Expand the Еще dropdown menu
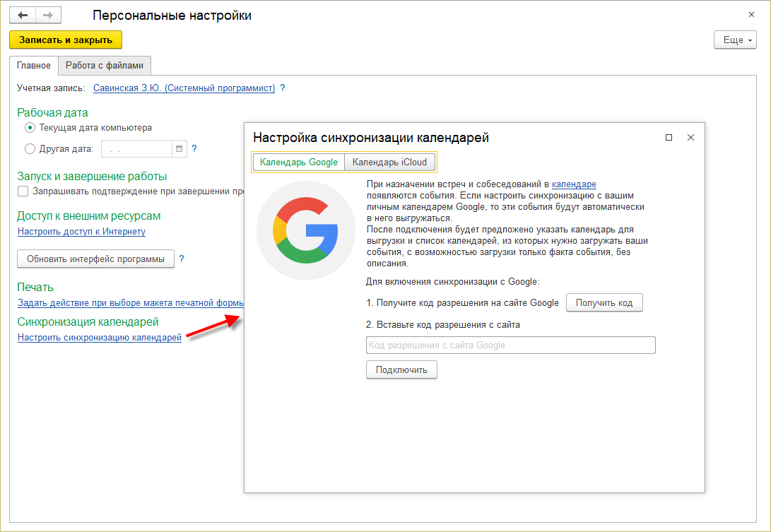771x532 pixels. coord(735,40)
